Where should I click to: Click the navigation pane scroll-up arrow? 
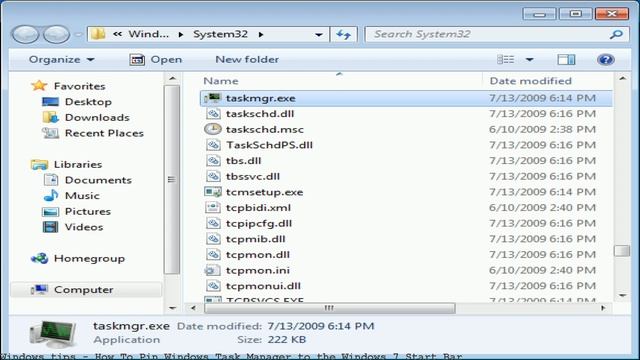point(172,78)
